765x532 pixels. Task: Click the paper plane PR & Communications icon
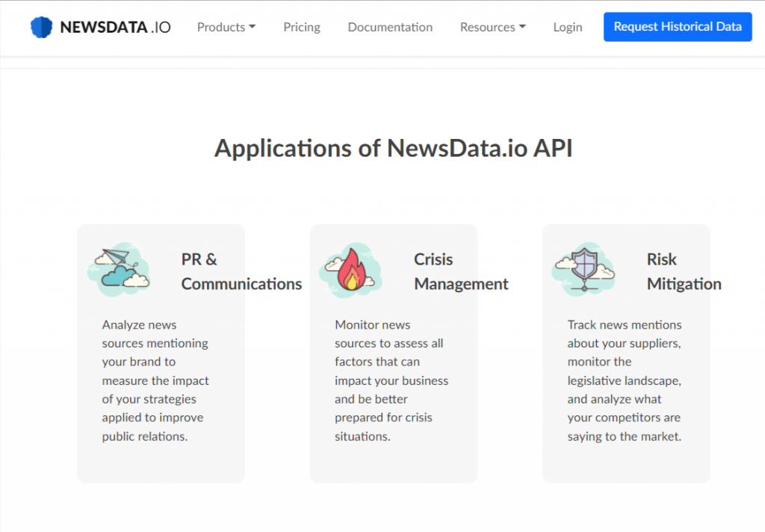(119, 270)
